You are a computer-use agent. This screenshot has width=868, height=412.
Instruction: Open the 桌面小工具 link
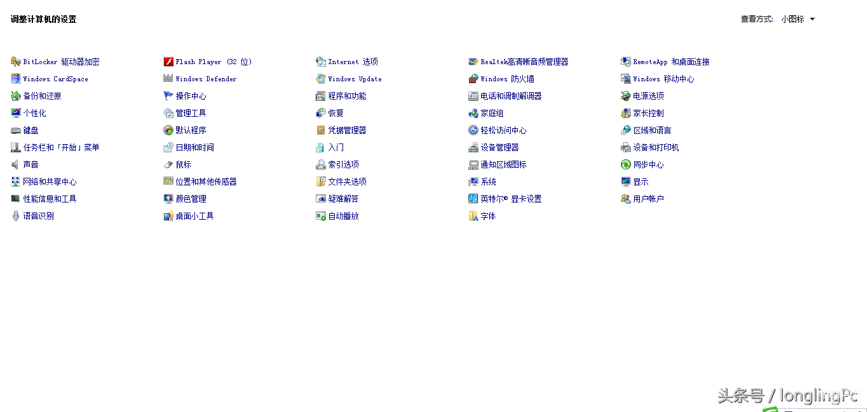coord(195,216)
